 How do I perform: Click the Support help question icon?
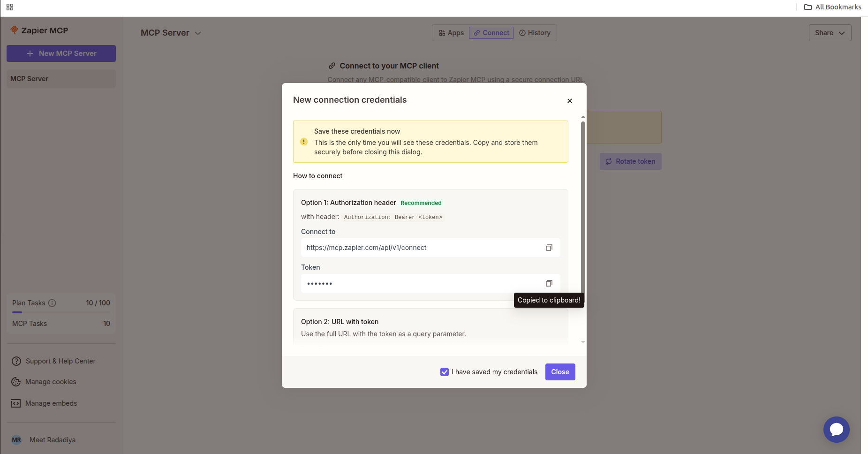pyautogui.click(x=16, y=361)
